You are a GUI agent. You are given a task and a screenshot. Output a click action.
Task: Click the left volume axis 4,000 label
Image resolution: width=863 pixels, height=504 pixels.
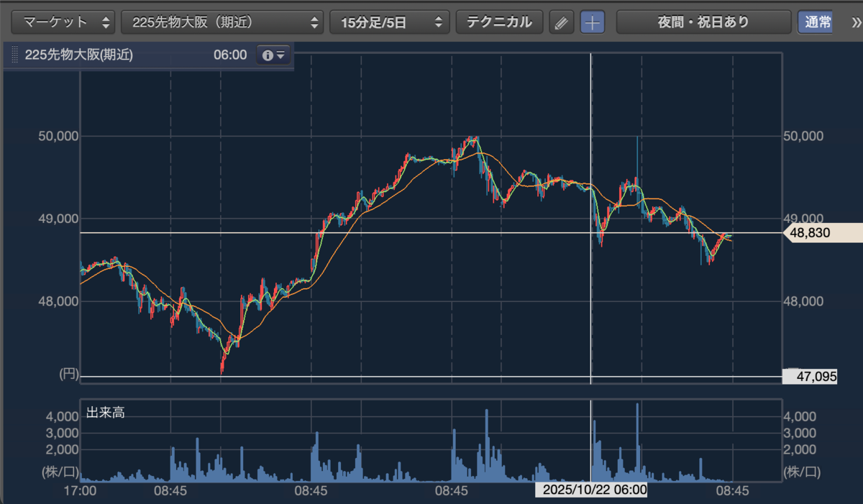(x=62, y=416)
